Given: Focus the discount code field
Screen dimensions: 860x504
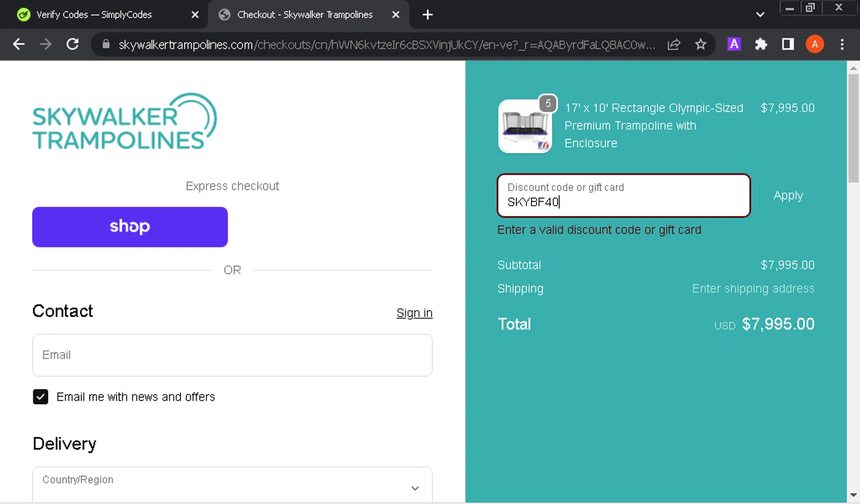Looking at the screenshot, I should point(624,196).
